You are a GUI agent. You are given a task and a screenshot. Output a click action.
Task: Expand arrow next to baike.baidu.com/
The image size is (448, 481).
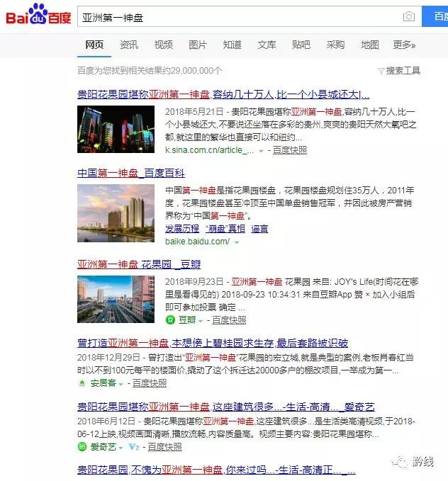(237, 242)
